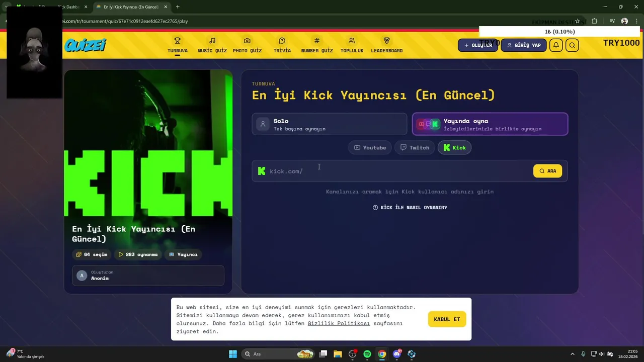Click the network tray icon
Viewport: 644px width, 362px height.
click(x=594, y=354)
